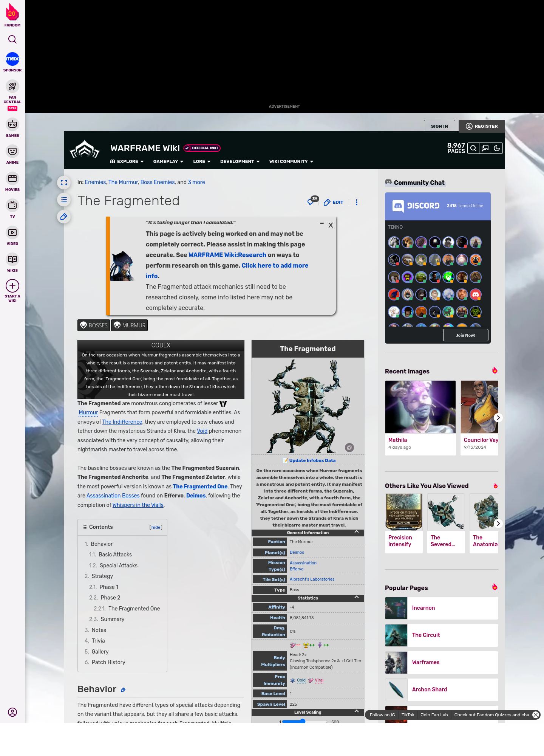Expand the Explore menu
Screen dimensions: 544x756
coord(127,161)
